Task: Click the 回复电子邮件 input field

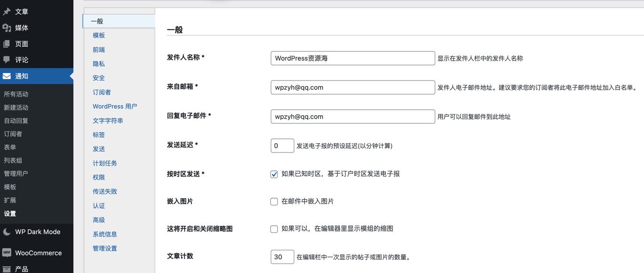Action: (353, 116)
